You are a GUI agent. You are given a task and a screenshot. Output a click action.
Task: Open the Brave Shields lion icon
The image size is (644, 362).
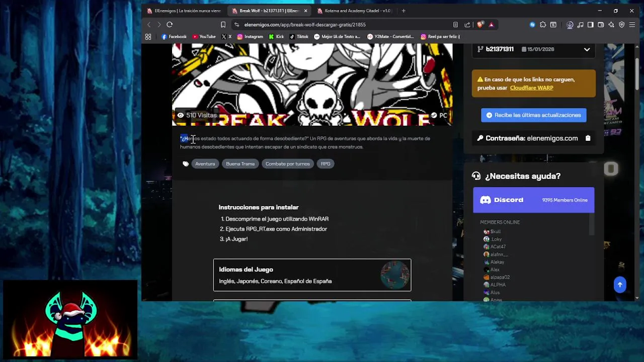pyautogui.click(x=480, y=24)
